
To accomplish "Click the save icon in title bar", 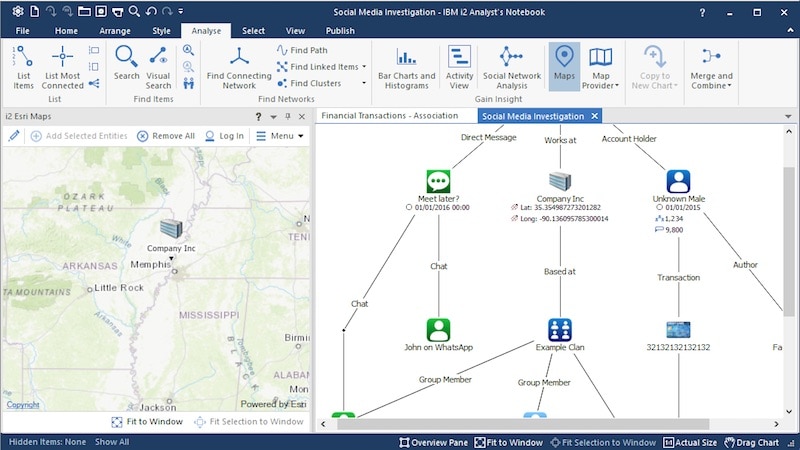I will (101, 11).
